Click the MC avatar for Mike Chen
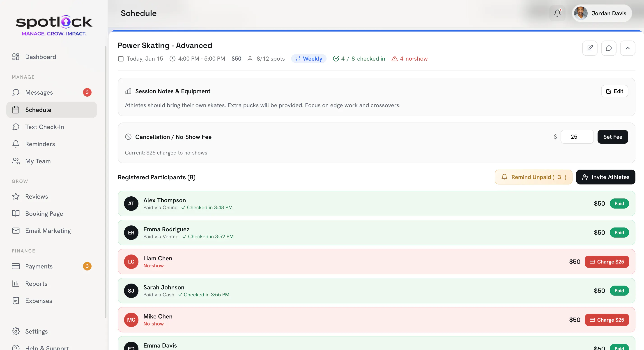The height and width of the screenshot is (350, 644). tap(131, 320)
